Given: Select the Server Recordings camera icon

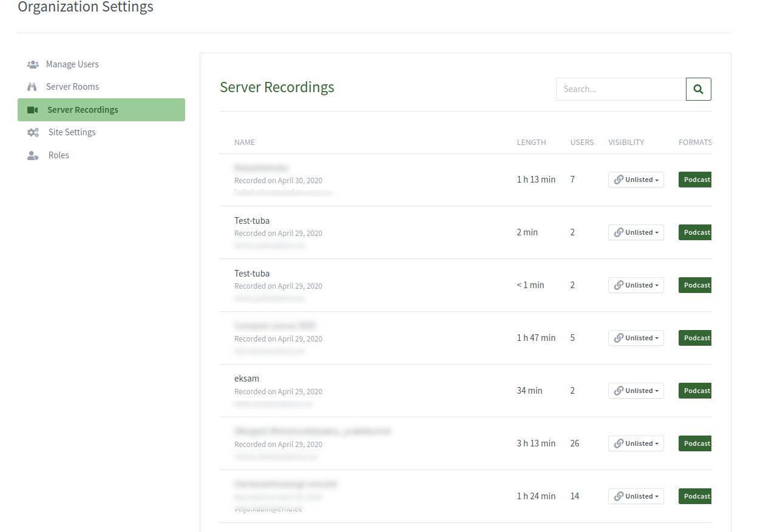Looking at the screenshot, I should tap(32, 109).
